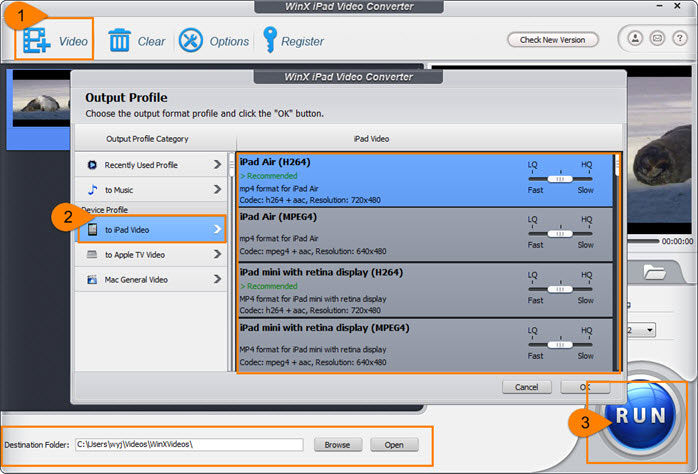698x474 pixels.
Task: Select iPad Air (H264) profile
Action: [x=425, y=180]
